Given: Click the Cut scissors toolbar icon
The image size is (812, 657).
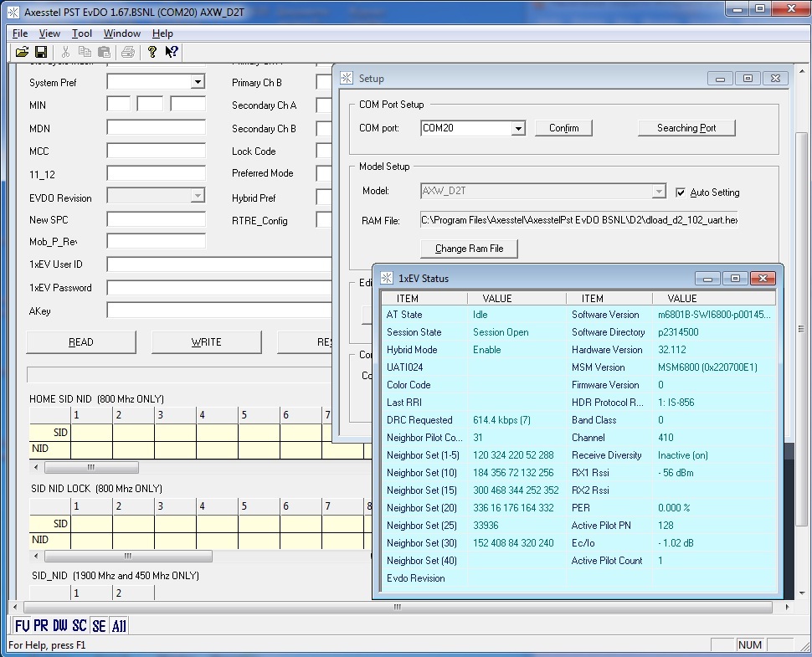Looking at the screenshot, I should (65, 52).
